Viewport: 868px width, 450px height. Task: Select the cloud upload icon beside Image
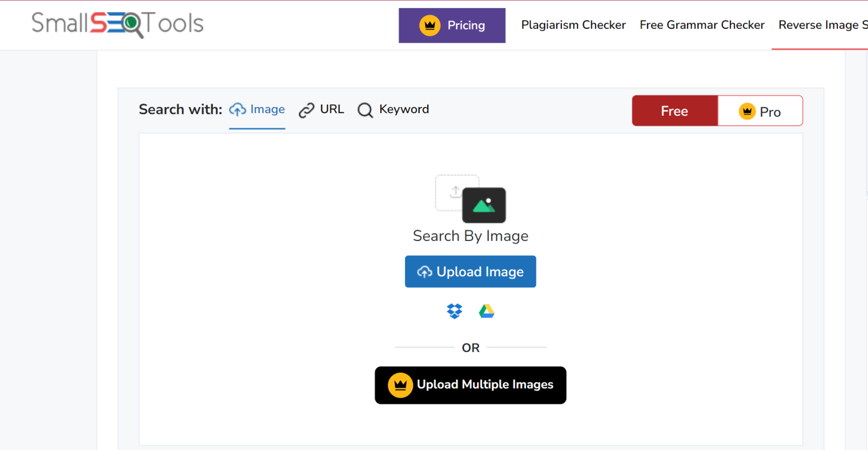pos(237,109)
